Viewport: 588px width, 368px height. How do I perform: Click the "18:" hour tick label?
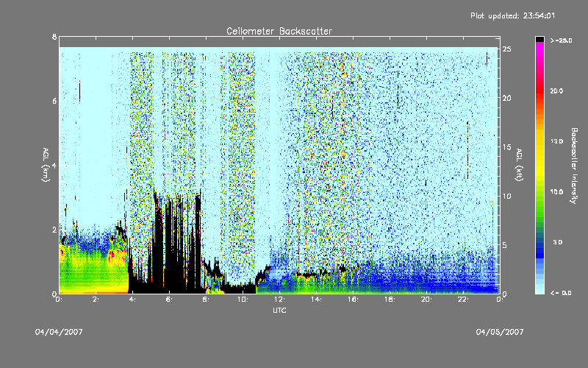click(x=390, y=300)
